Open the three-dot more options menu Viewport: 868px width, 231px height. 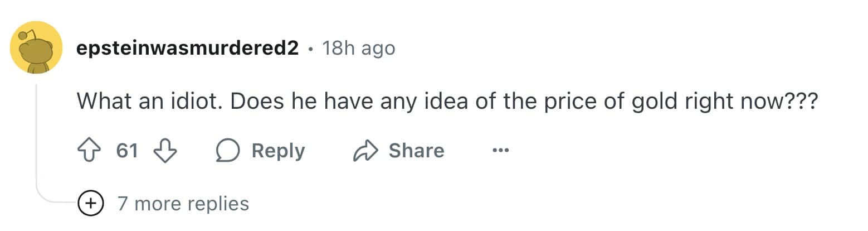500,151
